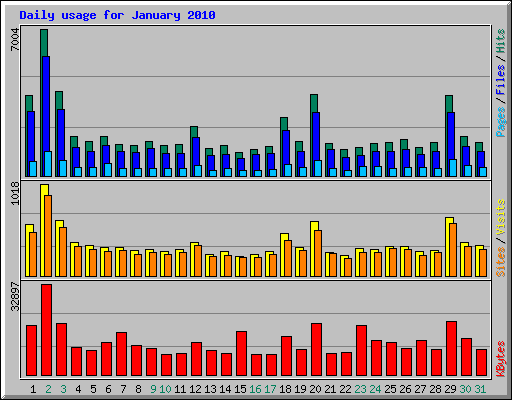Click day 10 on the x-axis
This screenshot has height=400, width=512.
point(165,389)
